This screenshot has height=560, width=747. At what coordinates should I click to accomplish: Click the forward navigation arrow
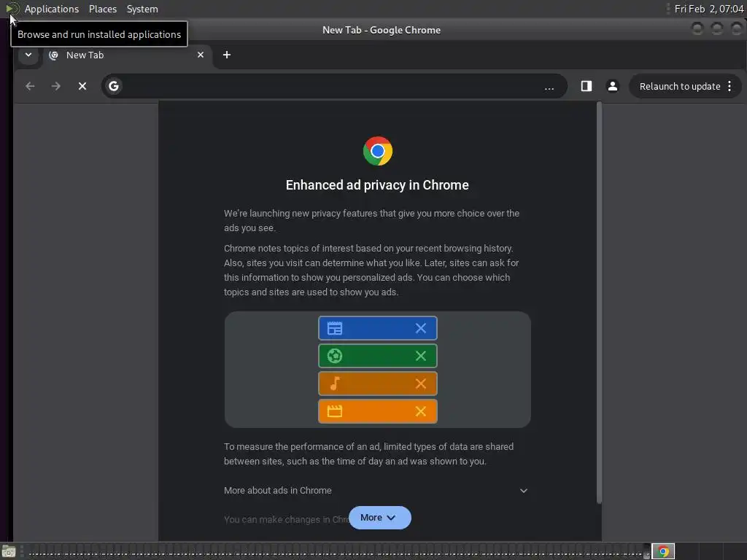coord(55,86)
